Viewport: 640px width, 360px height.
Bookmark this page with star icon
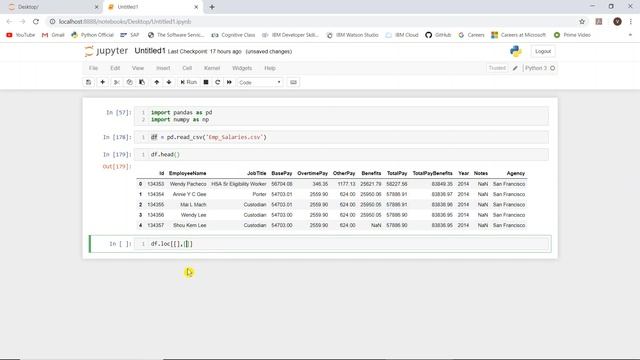582,22
